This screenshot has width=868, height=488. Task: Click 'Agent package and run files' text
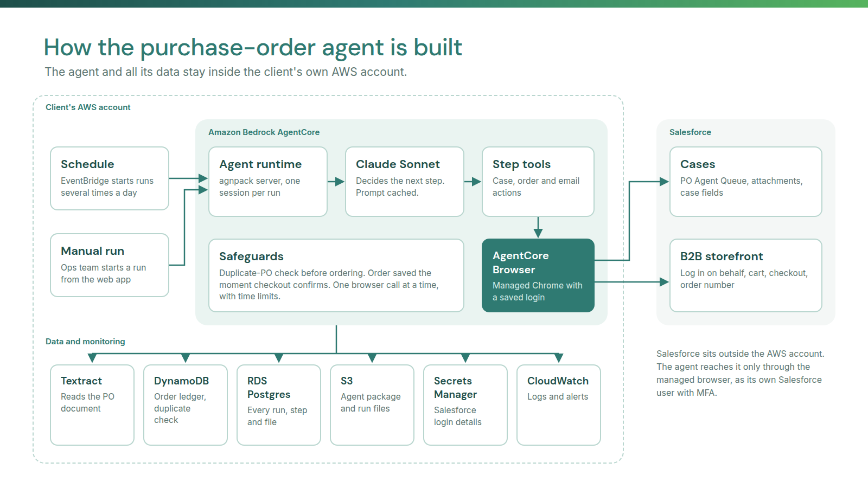(x=371, y=402)
